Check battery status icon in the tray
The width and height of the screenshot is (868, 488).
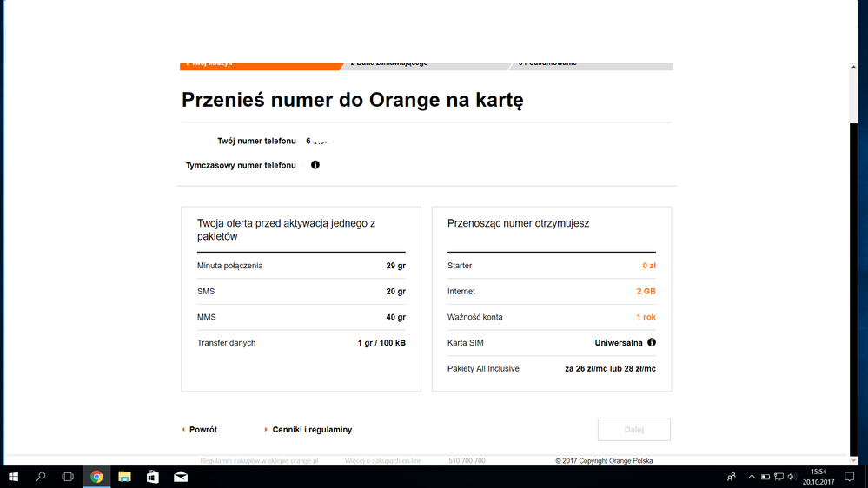765,477
